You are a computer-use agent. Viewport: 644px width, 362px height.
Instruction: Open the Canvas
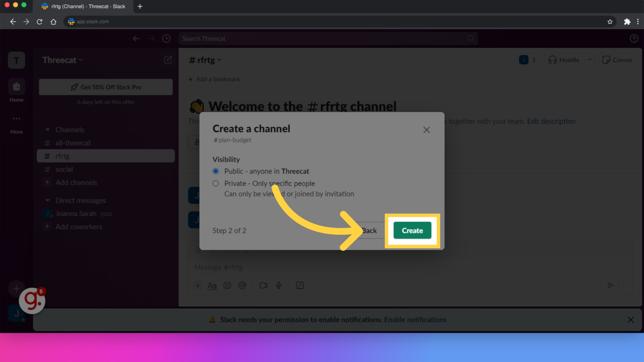(617, 60)
